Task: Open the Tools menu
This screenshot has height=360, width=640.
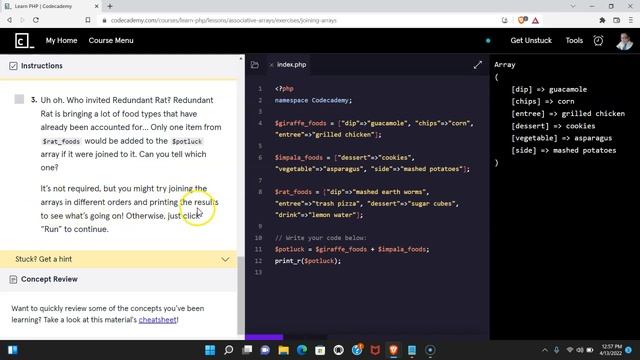Action: (x=574, y=40)
